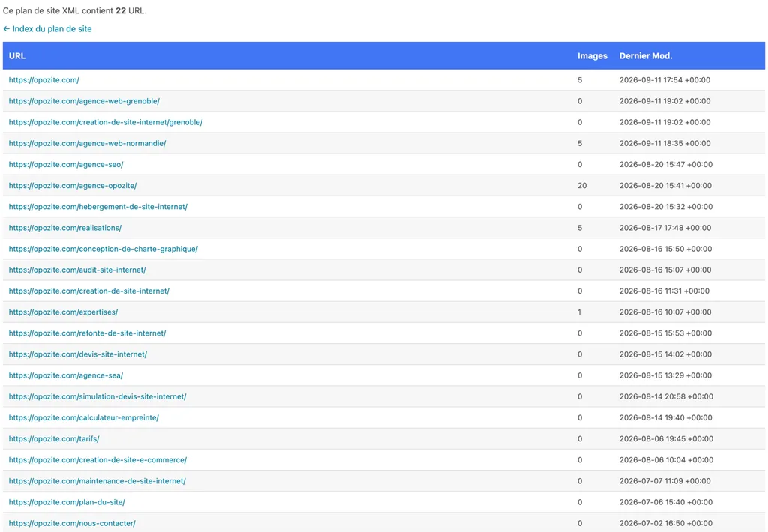
Task: Click the date 2026-08-20 15:32 +00:00
Action: [x=666, y=206]
